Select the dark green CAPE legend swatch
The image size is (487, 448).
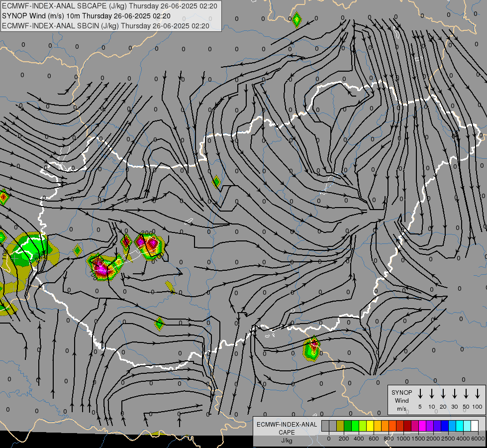click(348, 426)
